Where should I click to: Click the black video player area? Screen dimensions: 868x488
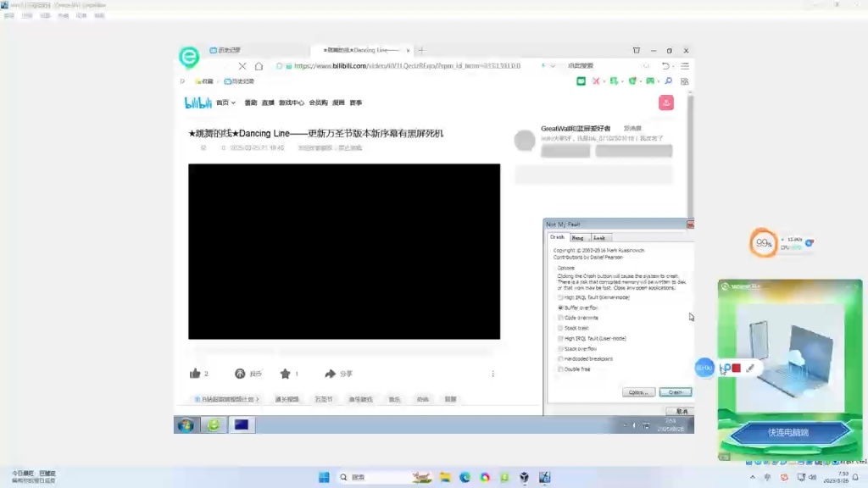click(x=344, y=251)
